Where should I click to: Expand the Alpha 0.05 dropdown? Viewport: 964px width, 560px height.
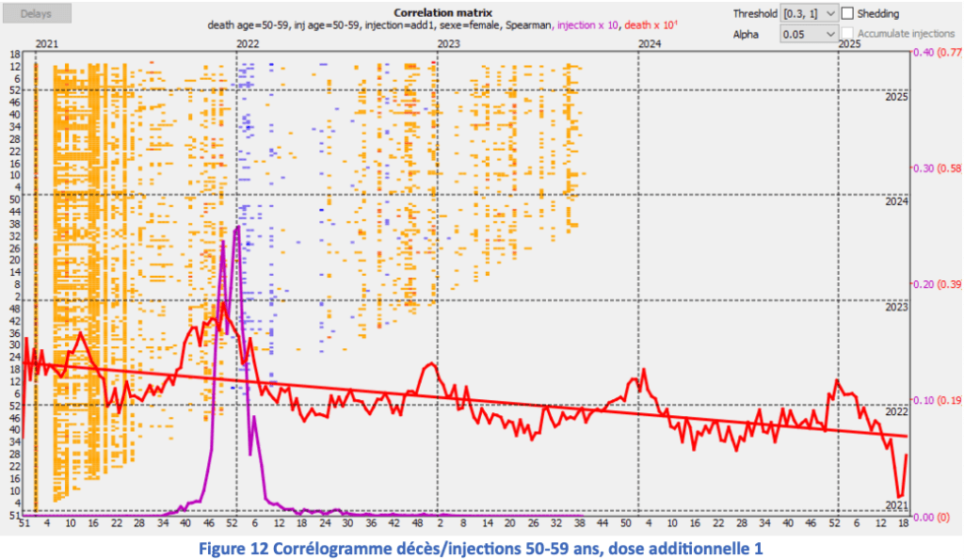coord(808,34)
